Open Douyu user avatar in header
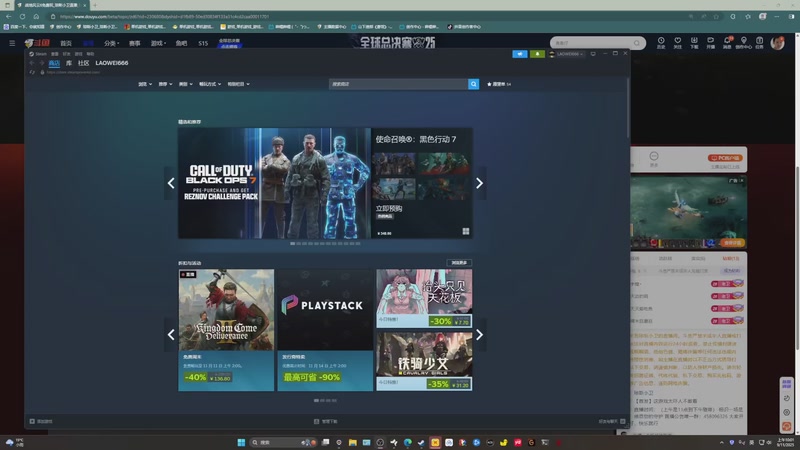Screen dimensions: 800x450 [778, 43]
